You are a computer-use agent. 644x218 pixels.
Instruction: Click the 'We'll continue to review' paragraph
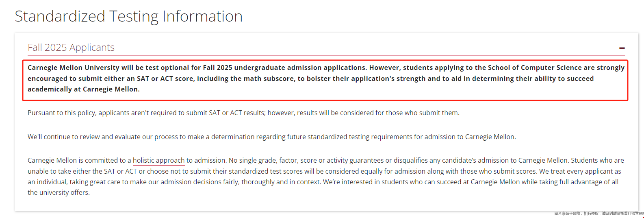click(x=271, y=137)
